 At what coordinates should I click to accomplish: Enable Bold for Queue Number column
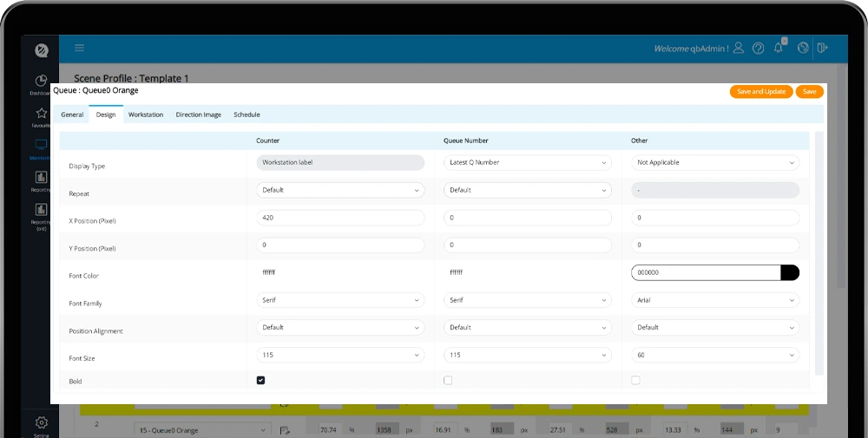448,381
